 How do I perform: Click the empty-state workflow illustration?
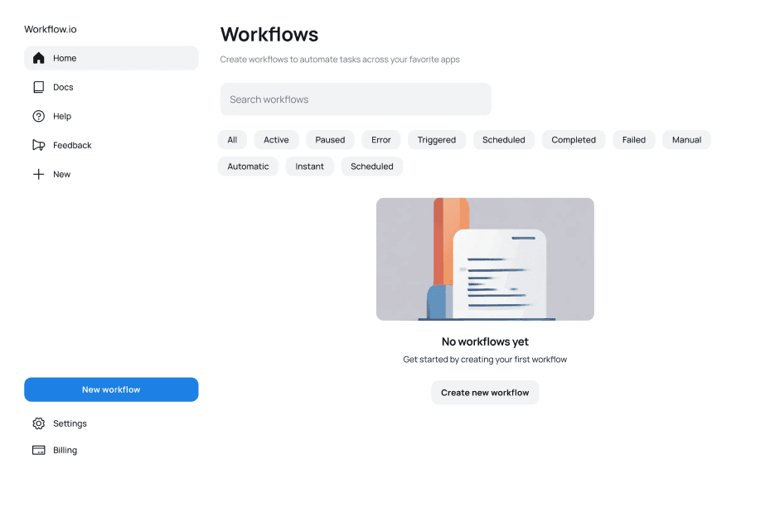click(484, 259)
